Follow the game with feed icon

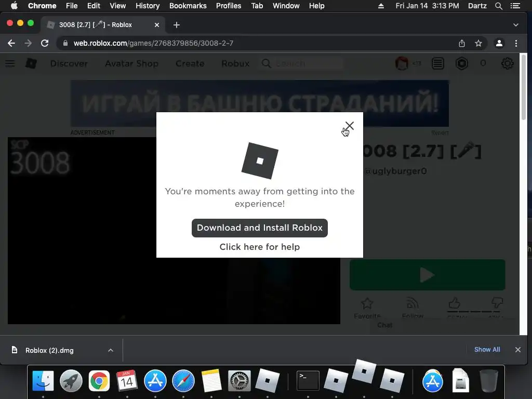413,303
